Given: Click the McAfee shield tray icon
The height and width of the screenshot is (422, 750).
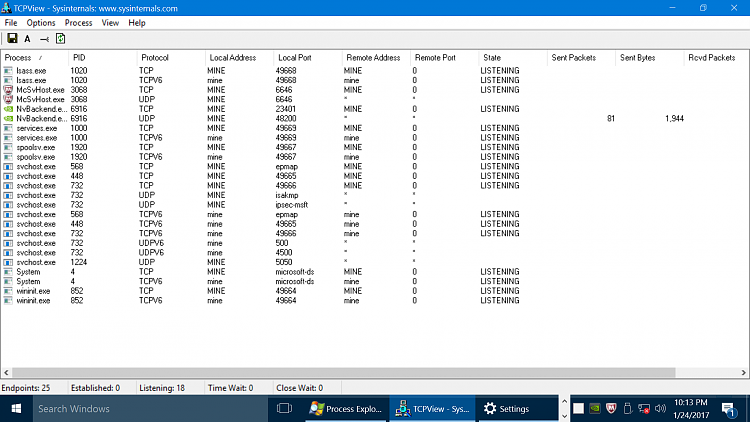Looking at the screenshot, I should pos(611,409).
